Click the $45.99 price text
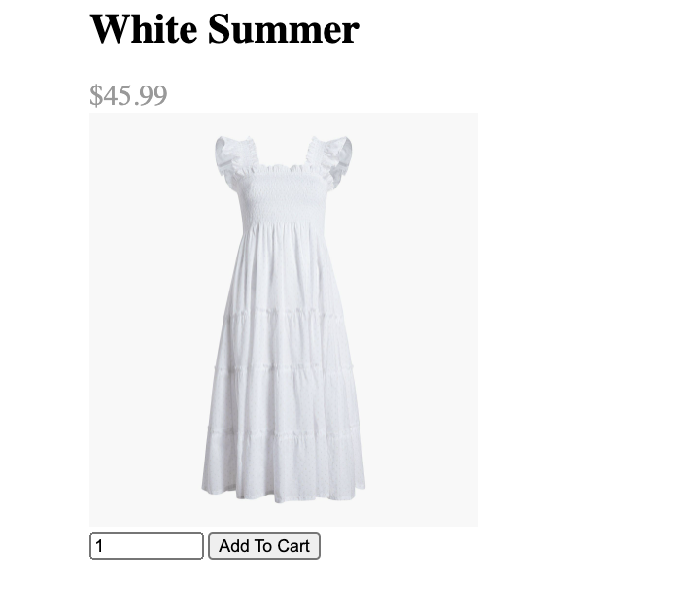This screenshot has height=616, width=686. [128, 95]
